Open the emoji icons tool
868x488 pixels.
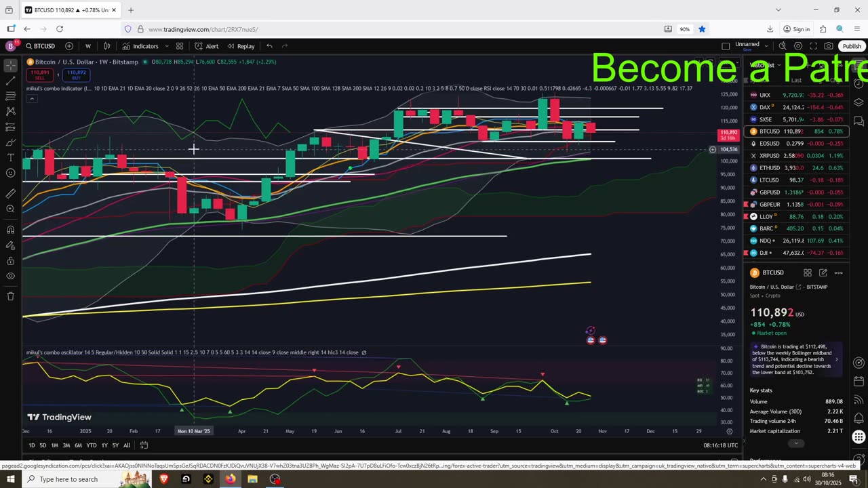coord(10,173)
